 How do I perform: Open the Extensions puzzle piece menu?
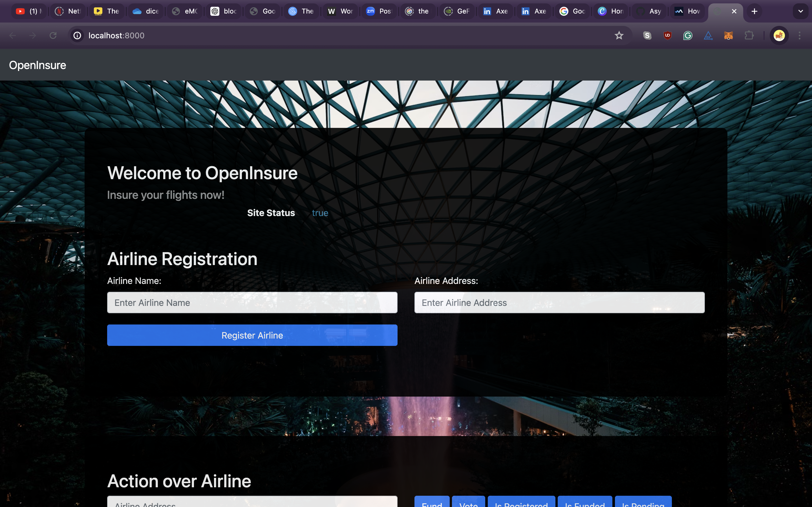click(x=749, y=35)
